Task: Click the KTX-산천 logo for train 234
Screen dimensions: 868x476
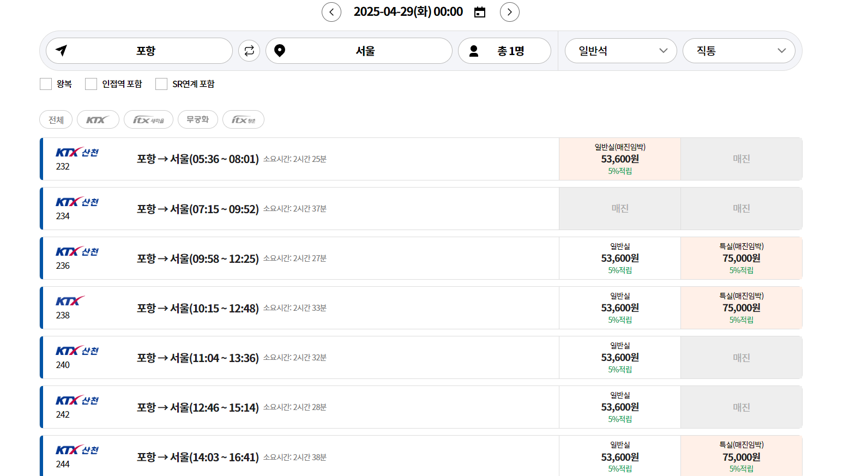Action: 77,202
